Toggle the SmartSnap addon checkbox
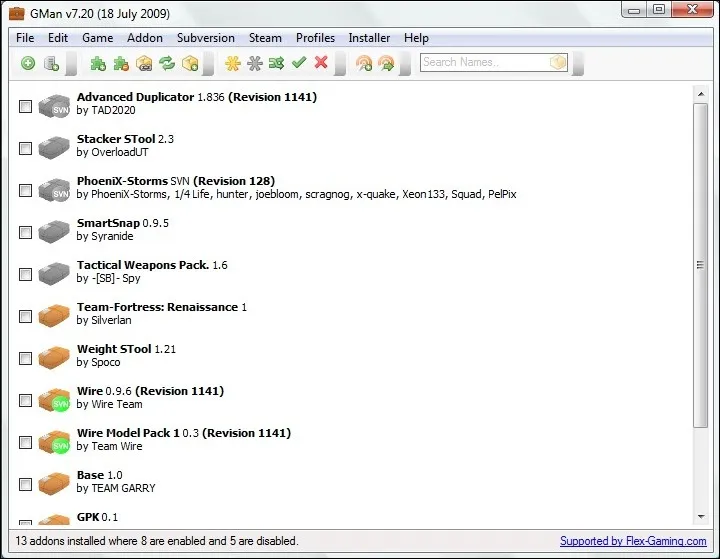Image resolution: width=720 pixels, height=559 pixels. click(x=25, y=232)
